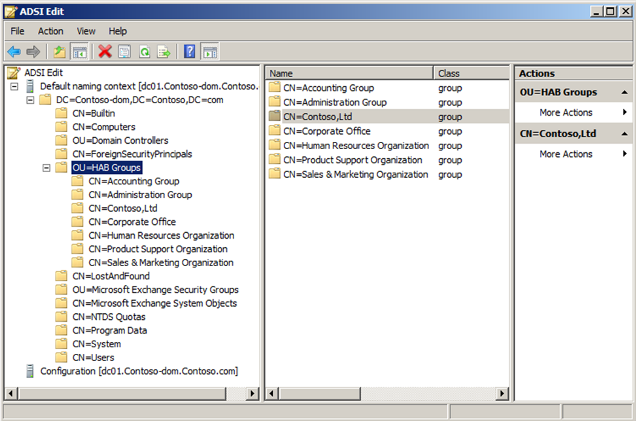Select CN=Microsoft Exchange System Objects
Image resolution: width=636 pixels, height=421 pixels.
pyautogui.click(x=155, y=303)
